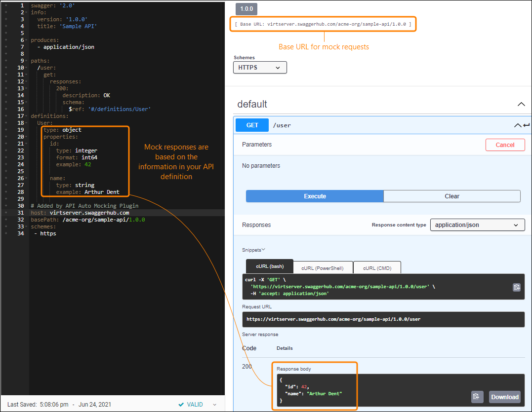Screen dimensions: 532x412
Task: Expand the Snippets section
Action: click(x=253, y=250)
